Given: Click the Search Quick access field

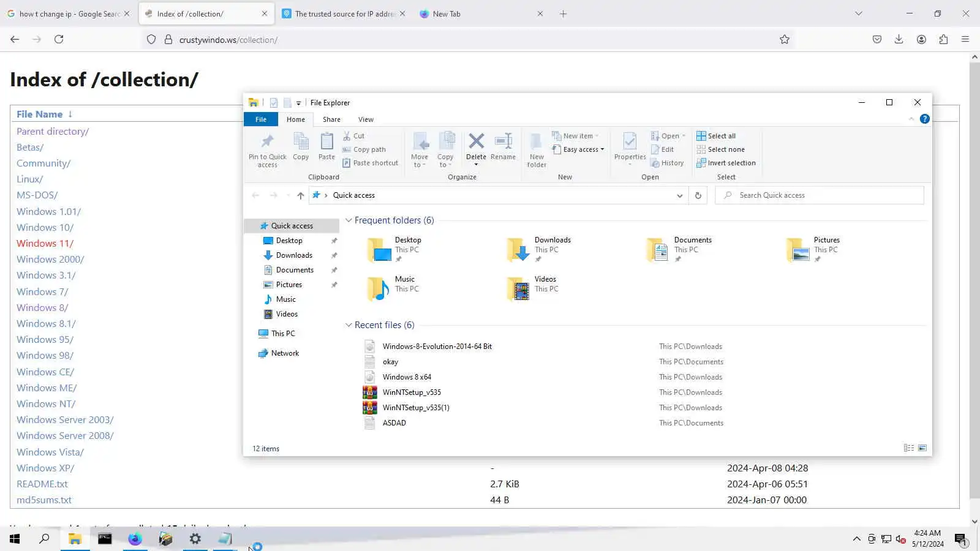Looking at the screenshot, I should click(x=819, y=195).
